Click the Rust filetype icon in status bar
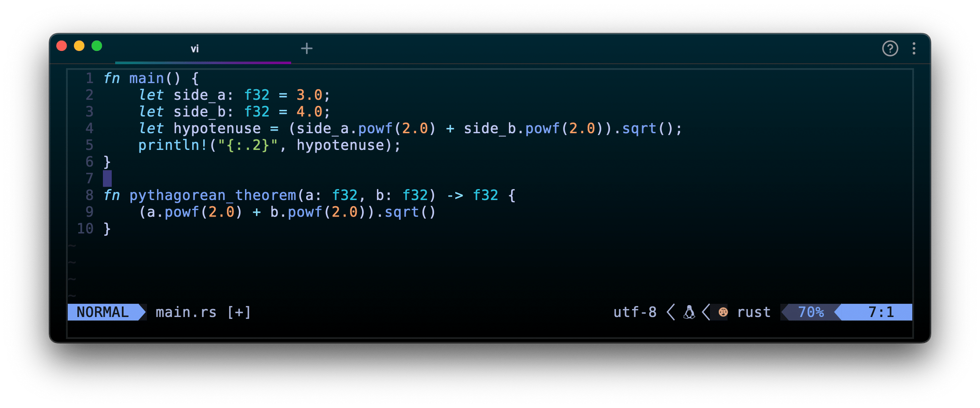The width and height of the screenshot is (980, 408). (723, 312)
